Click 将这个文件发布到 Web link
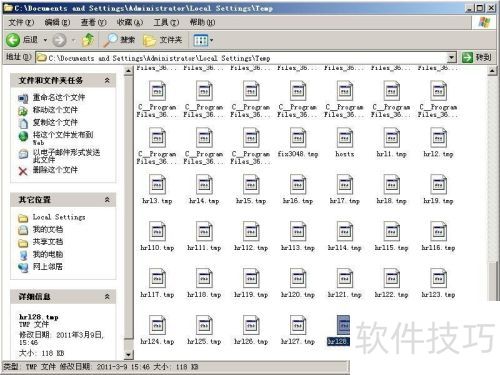The height and width of the screenshot is (375, 500). coord(63,138)
